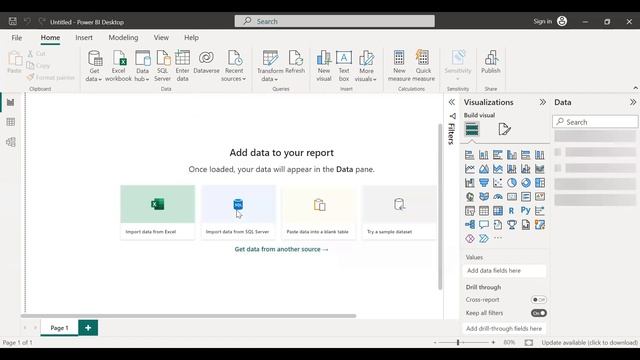Switch to the Insert tab
Image resolution: width=640 pixels, height=360 pixels.
click(84, 38)
